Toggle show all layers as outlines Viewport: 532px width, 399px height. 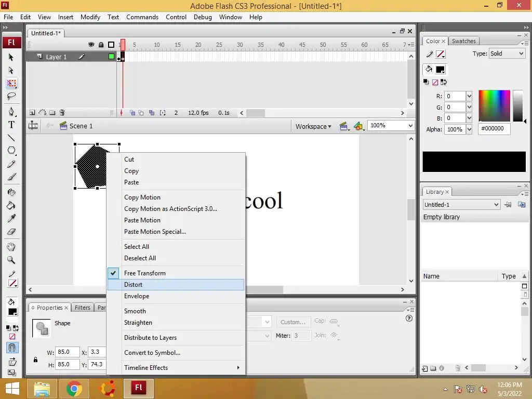[x=111, y=45]
